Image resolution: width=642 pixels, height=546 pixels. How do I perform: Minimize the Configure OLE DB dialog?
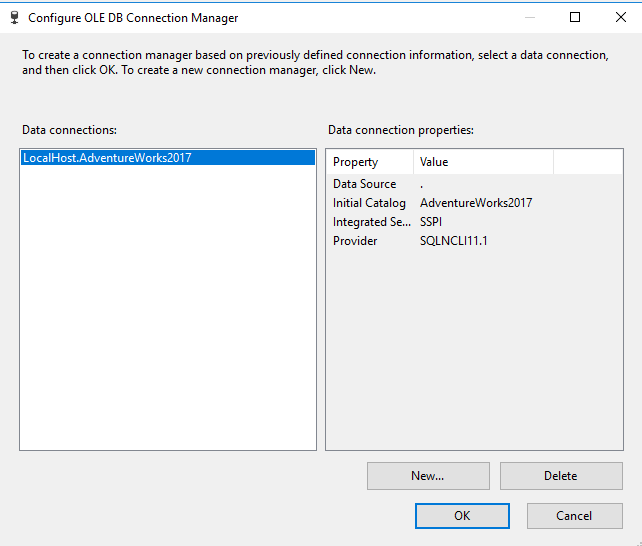coord(529,17)
